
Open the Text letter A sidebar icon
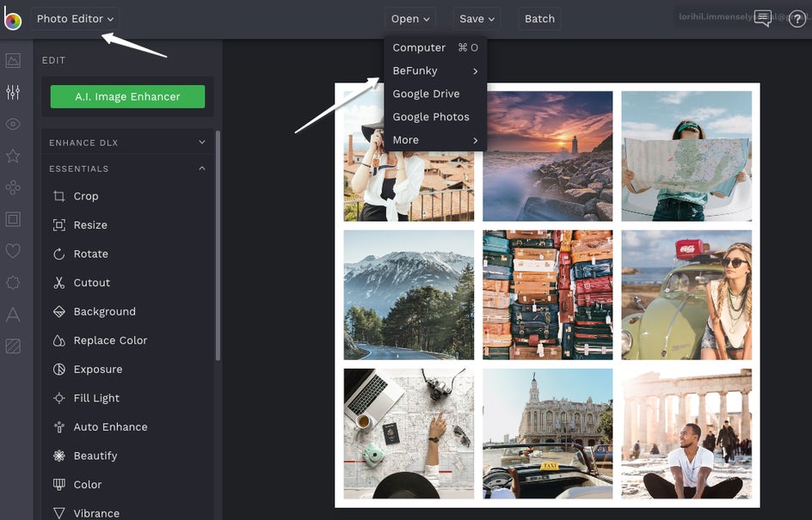13,314
